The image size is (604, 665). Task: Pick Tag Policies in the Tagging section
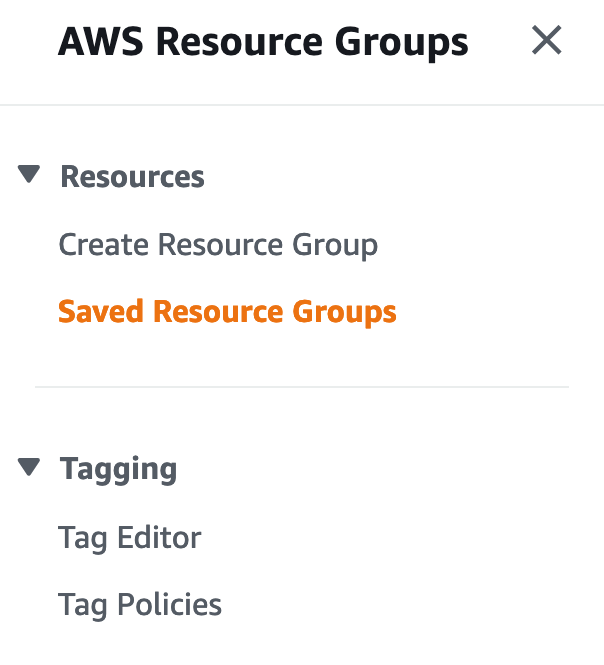click(140, 605)
